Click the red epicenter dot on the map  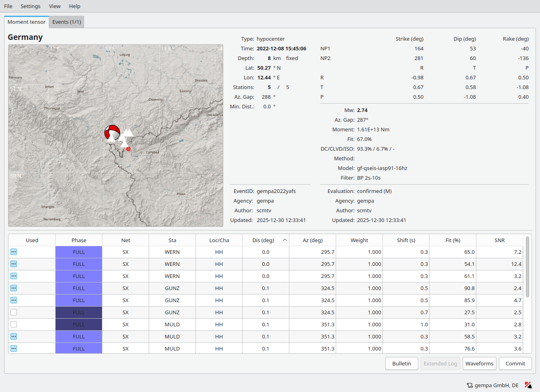pyautogui.click(x=129, y=149)
